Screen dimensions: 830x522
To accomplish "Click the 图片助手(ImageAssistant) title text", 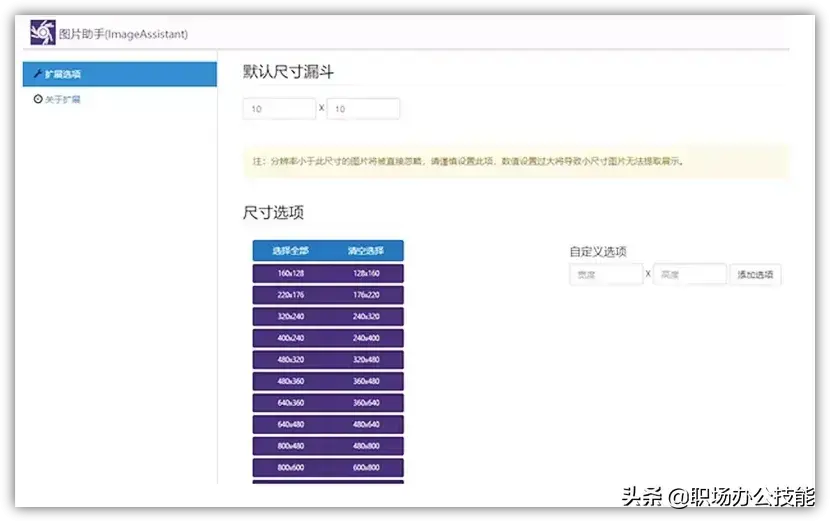I will (x=123, y=34).
